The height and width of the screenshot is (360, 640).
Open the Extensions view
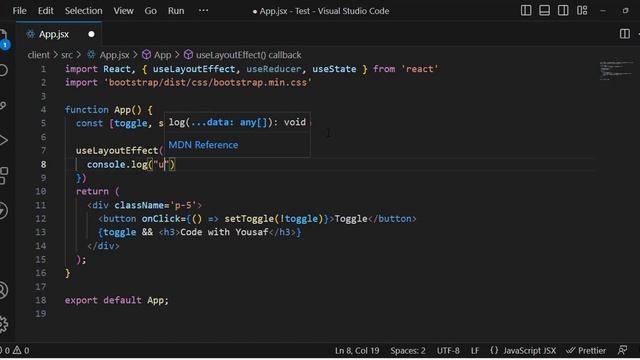pyautogui.click(x=3, y=176)
